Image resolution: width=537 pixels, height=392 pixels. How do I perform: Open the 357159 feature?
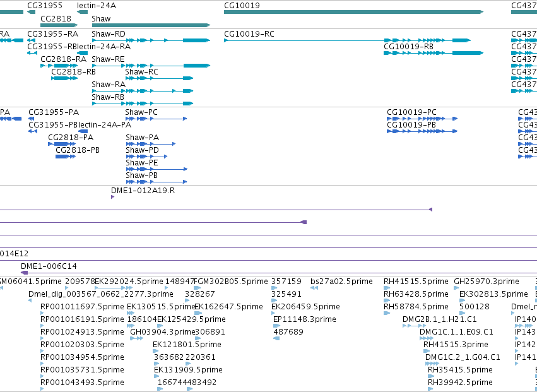pos(274,288)
